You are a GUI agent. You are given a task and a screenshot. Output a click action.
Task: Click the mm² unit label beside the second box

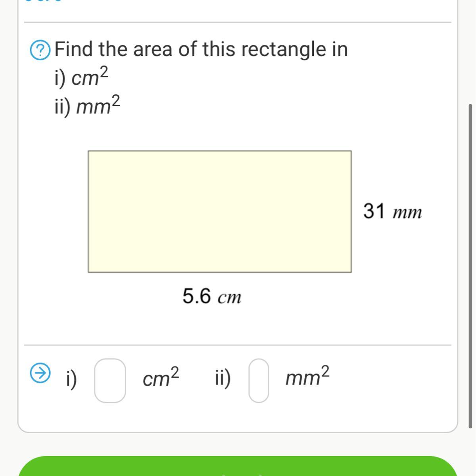pos(307,377)
